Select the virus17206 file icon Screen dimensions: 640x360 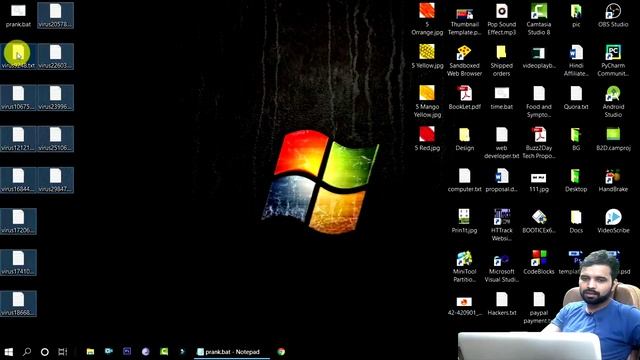click(x=18, y=222)
